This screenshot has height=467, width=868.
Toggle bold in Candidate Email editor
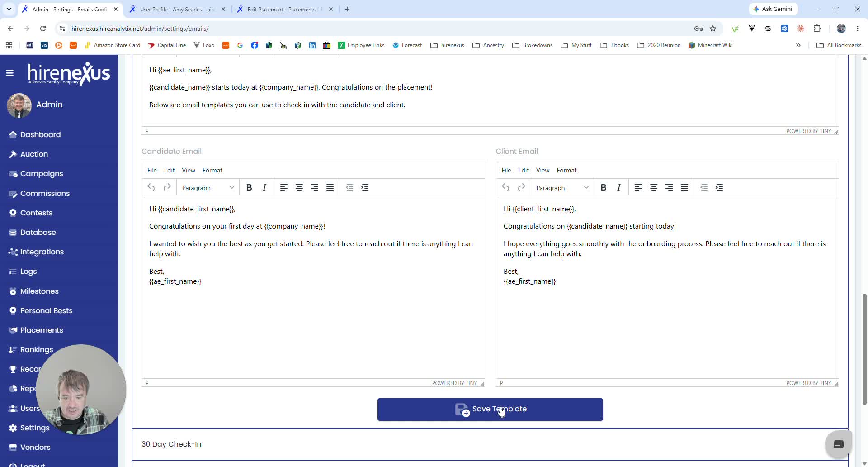click(x=249, y=187)
